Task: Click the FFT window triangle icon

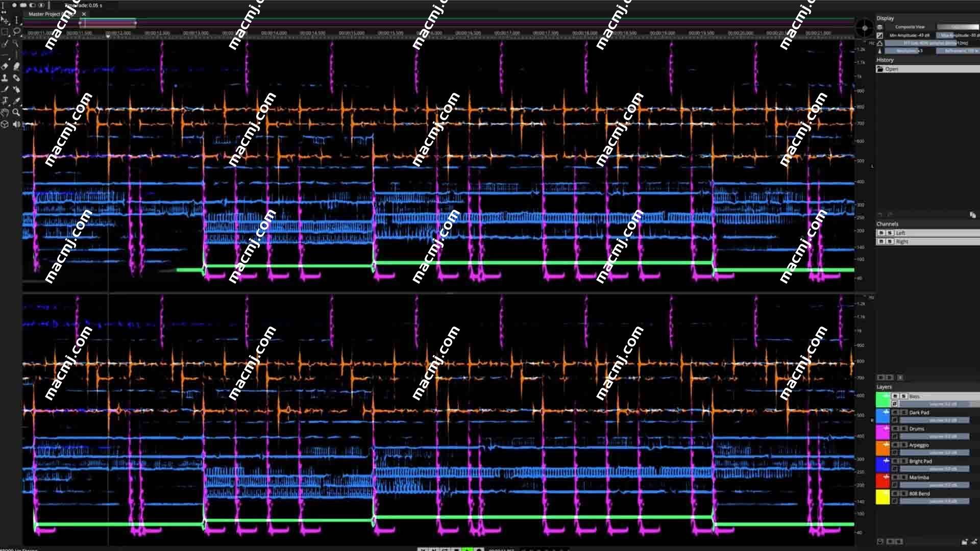Action: (x=880, y=43)
